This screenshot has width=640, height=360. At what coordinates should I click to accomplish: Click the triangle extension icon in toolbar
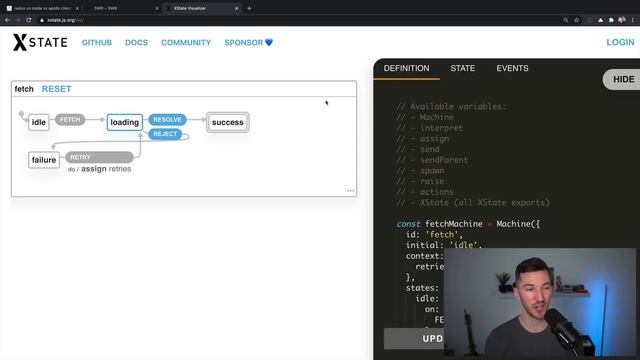pos(600,20)
